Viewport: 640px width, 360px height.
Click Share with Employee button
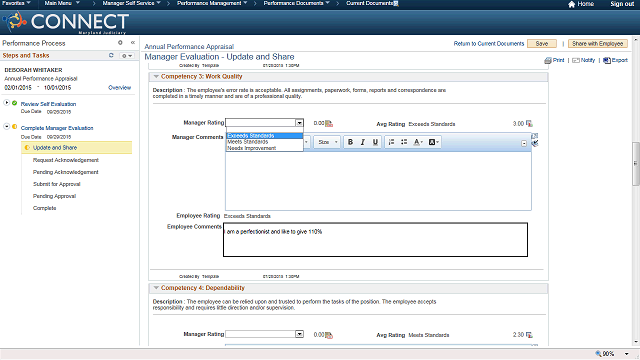coord(597,44)
